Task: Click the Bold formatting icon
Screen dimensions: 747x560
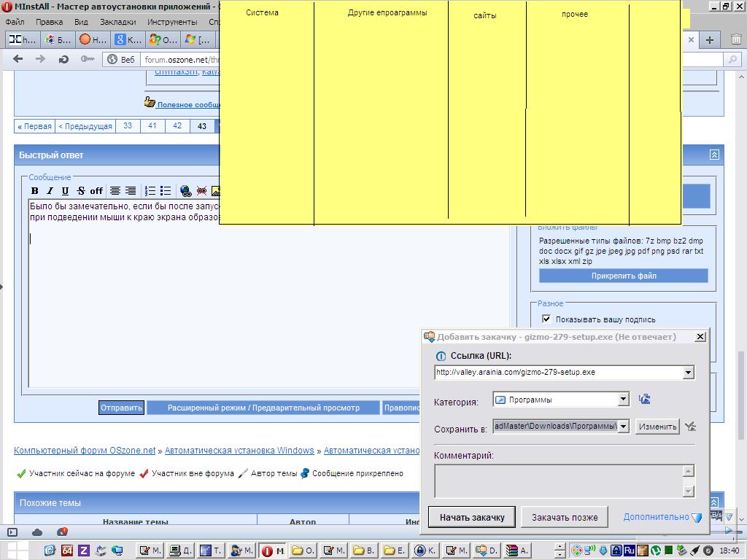Action: (34, 191)
